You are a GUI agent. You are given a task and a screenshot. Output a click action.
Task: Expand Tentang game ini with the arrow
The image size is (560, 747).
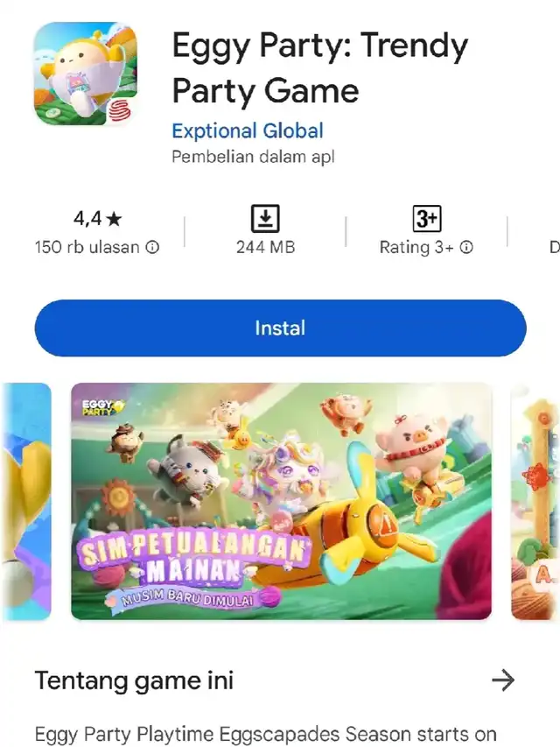[503, 680]
